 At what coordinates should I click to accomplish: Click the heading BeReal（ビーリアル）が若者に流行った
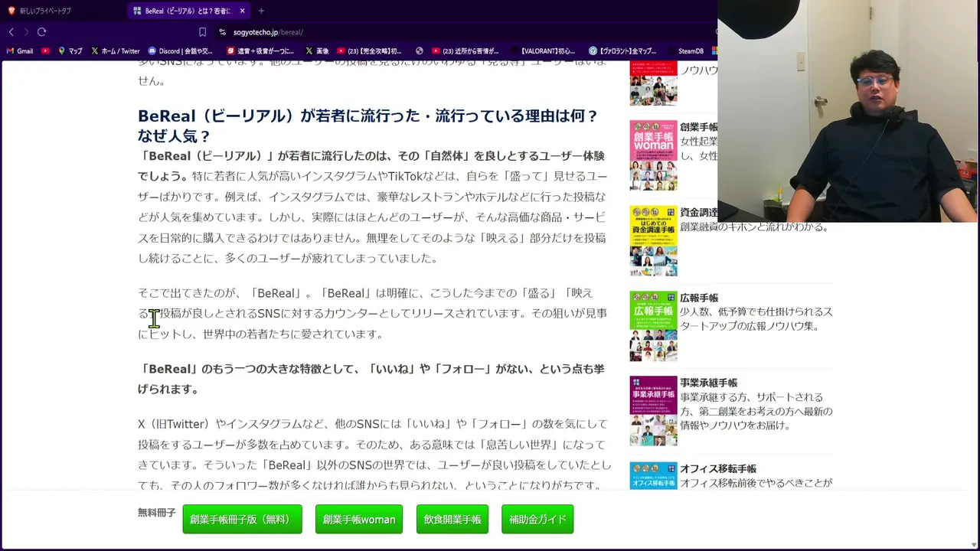click(367, 126)
